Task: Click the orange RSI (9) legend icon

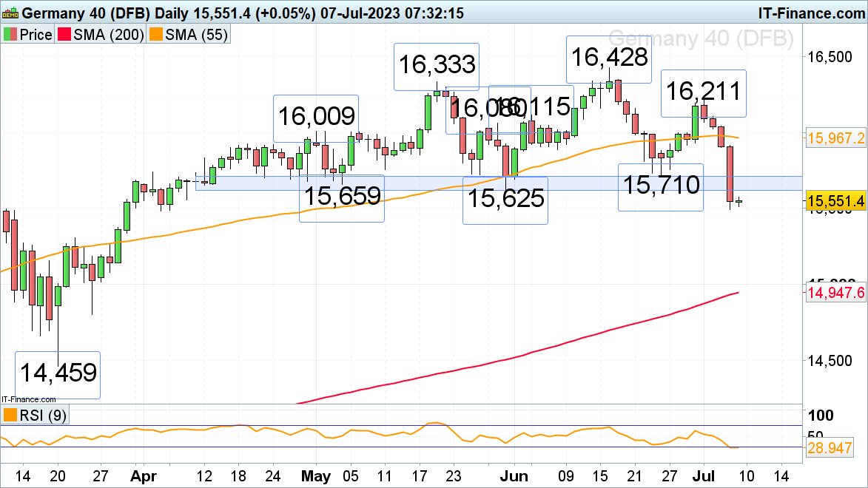Action: point(10,416)
